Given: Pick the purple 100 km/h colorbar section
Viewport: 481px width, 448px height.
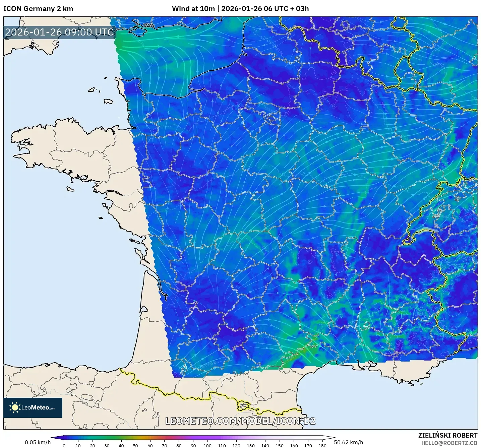Looking at the screenshot, I should tap(207, 437).
